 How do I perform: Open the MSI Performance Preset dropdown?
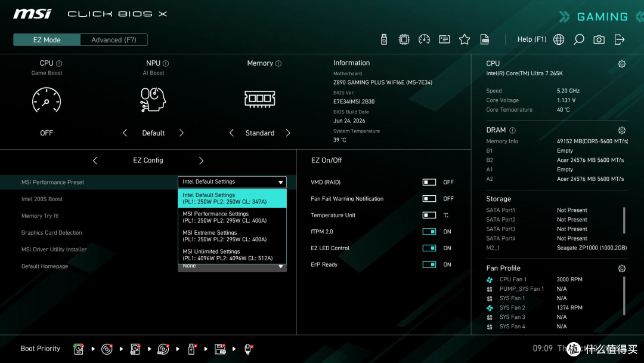pos(232,181)
